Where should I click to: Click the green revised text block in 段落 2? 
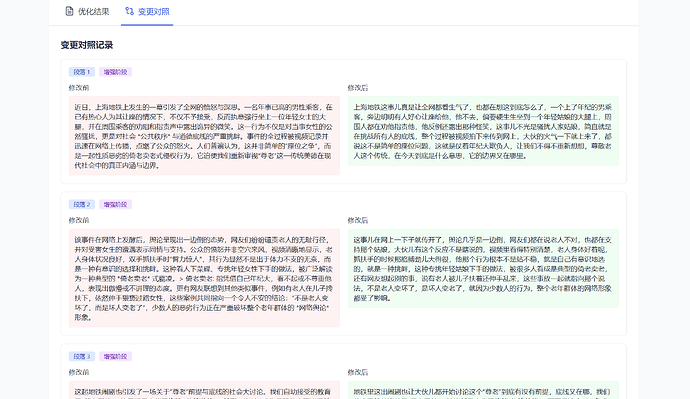pyautogui.click(x=483, y=268)
